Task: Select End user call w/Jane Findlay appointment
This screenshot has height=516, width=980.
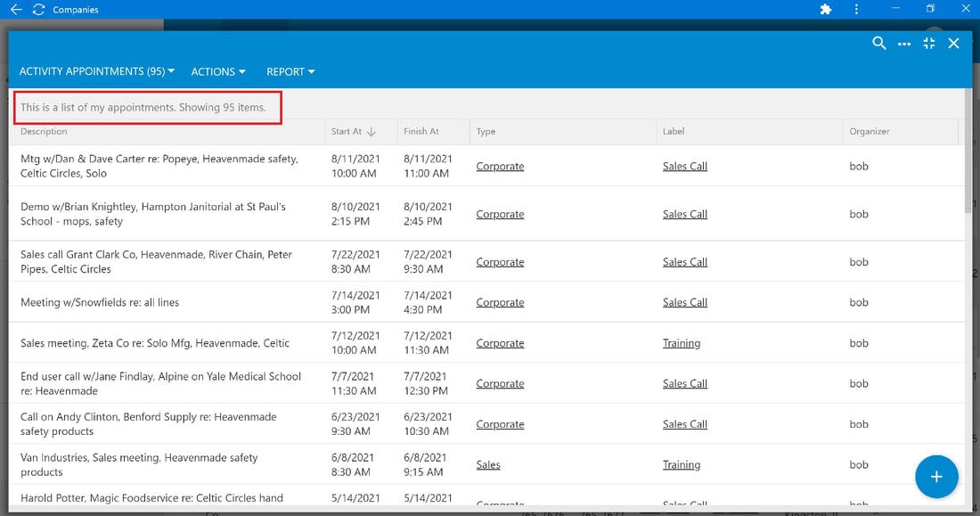Action: [x=160, y=384]
